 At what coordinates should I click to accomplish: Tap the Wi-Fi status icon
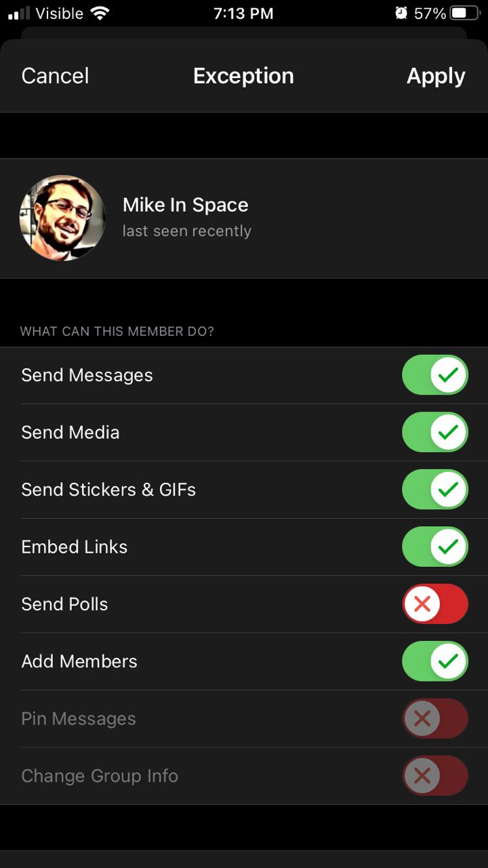tap(100, 13)
